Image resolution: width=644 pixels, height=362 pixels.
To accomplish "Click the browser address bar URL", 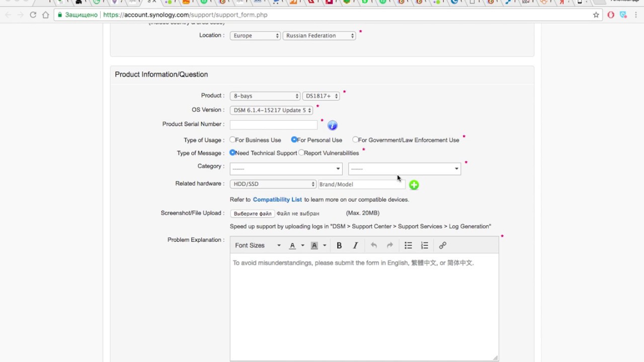I will (185, 15).
